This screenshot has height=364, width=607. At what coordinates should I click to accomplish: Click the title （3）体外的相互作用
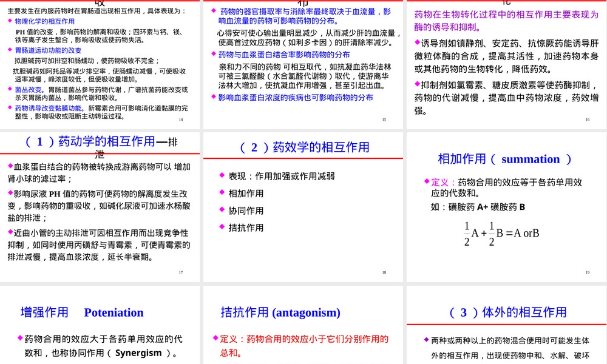(x=507, y=312)
